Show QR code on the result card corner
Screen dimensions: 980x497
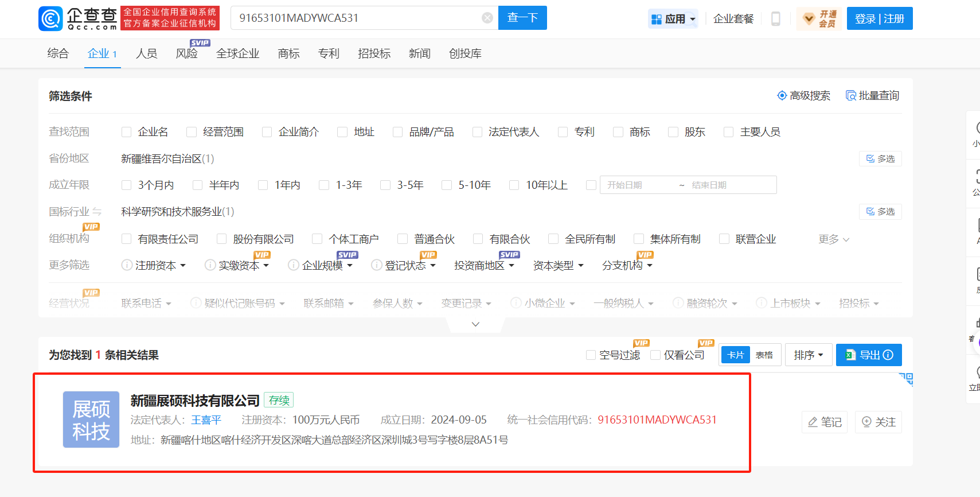(x=906, y=379)
